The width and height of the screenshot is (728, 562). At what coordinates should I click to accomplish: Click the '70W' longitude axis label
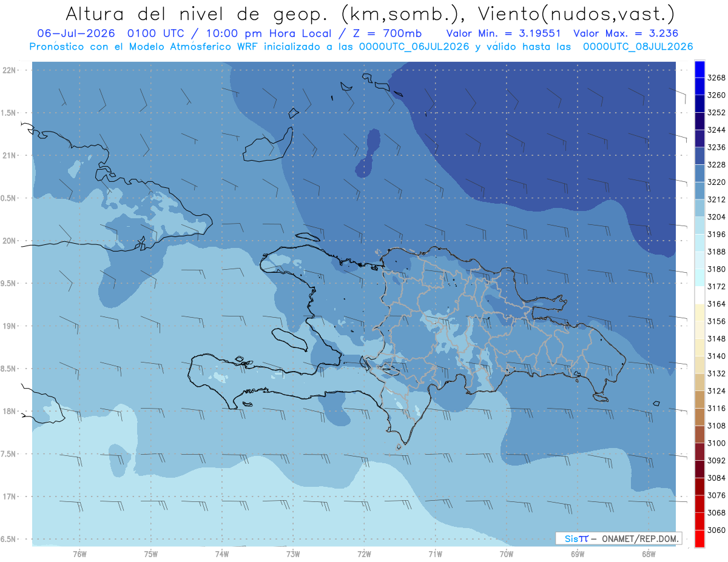(x=506, y=554)
